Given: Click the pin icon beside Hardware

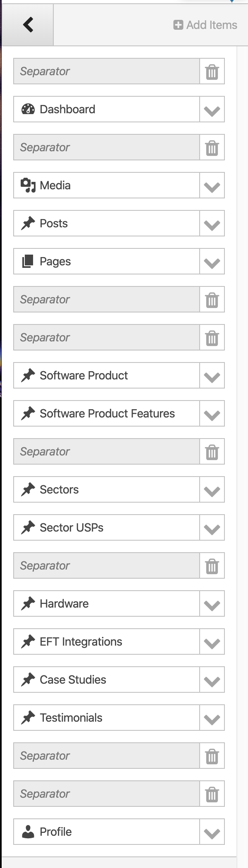Looking at the screenshot, I should tap(28, 603).
